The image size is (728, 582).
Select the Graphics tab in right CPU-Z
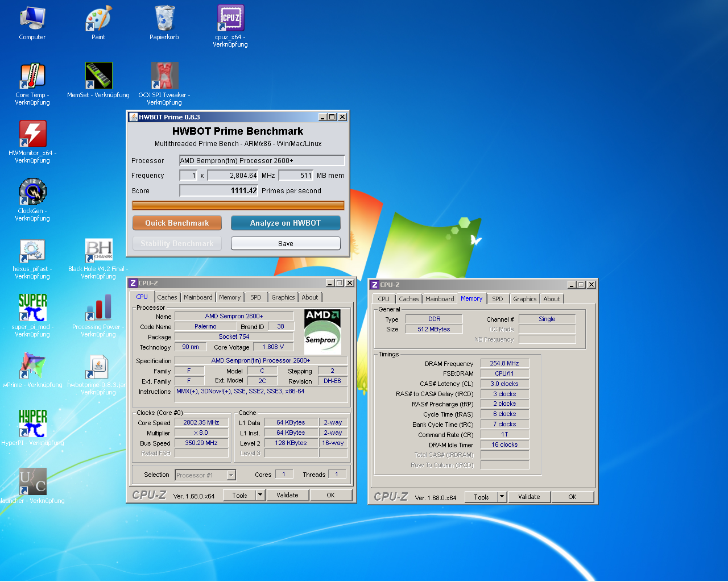coord(525,299)
